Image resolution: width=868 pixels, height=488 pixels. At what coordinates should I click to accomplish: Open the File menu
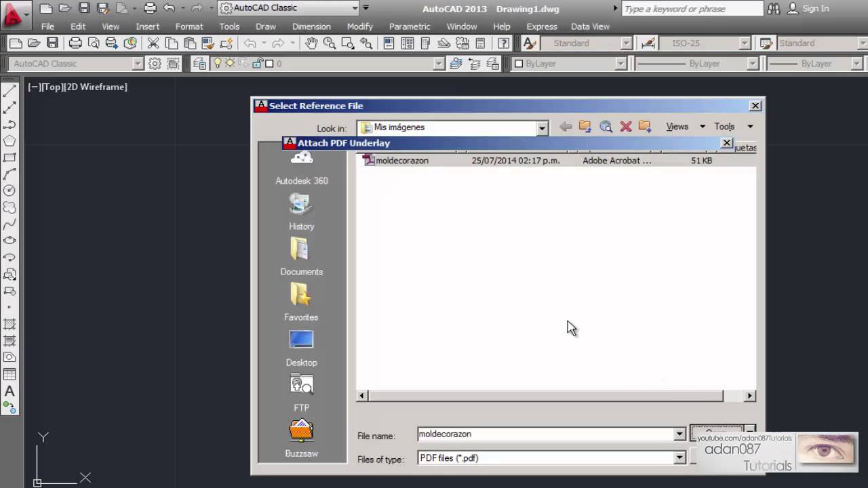coord(47,26)
